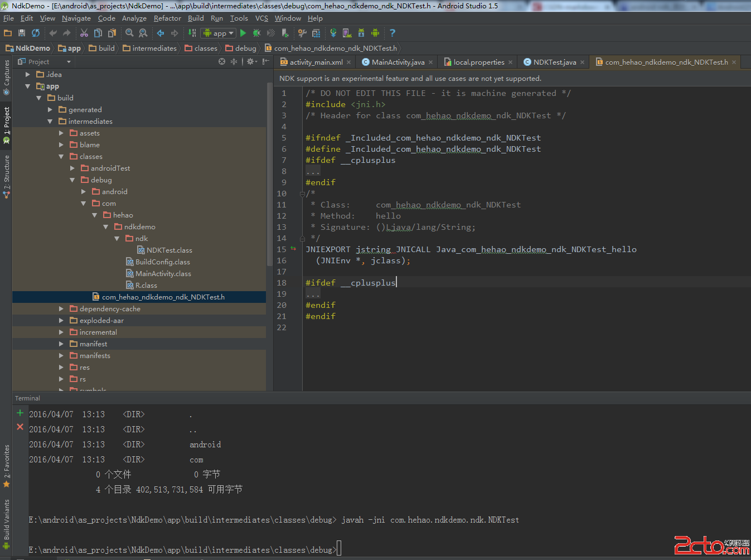This screenshot has width=751, height=560.
Task: Click the Synchronize refresh icon in toolbar
Action: [x=36, y=33]
